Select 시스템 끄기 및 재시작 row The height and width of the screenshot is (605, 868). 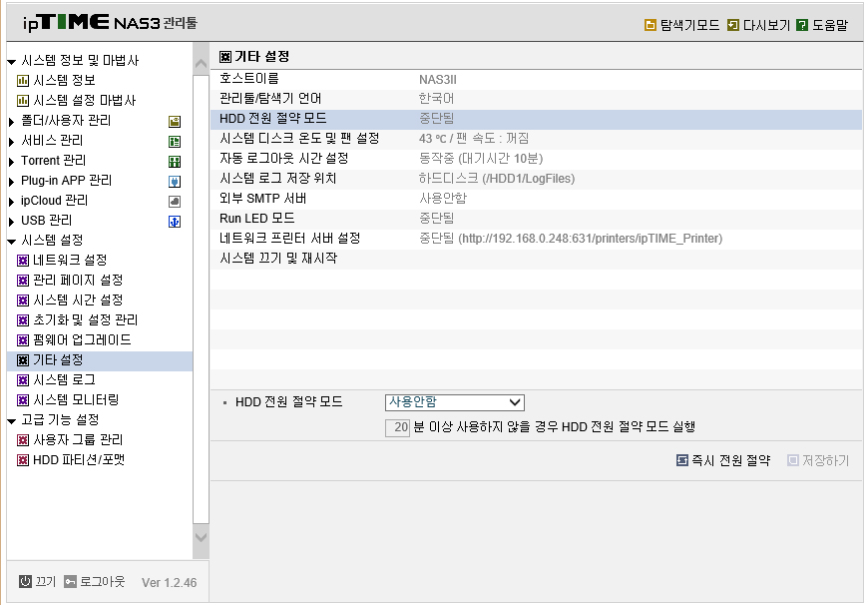[x=536, y=259]
